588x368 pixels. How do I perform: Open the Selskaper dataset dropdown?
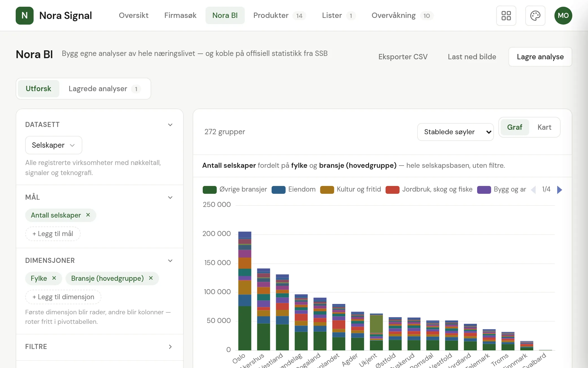point(53,145)
